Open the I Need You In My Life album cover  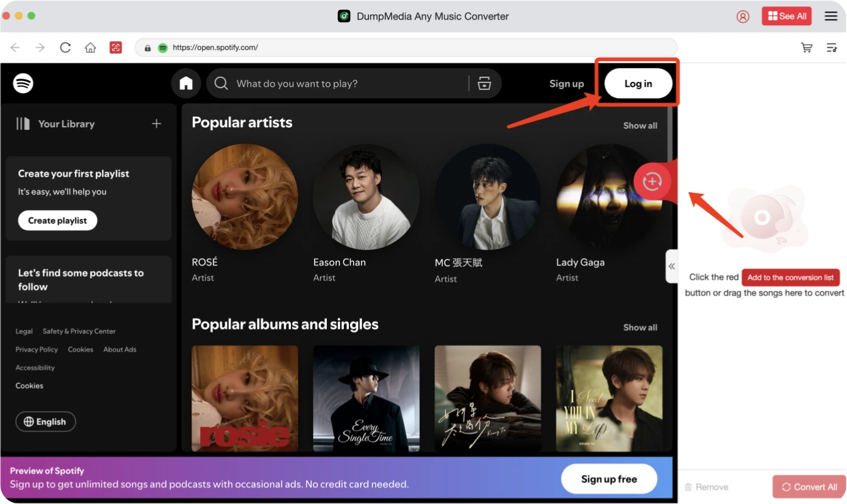click(x=609, y=398)
